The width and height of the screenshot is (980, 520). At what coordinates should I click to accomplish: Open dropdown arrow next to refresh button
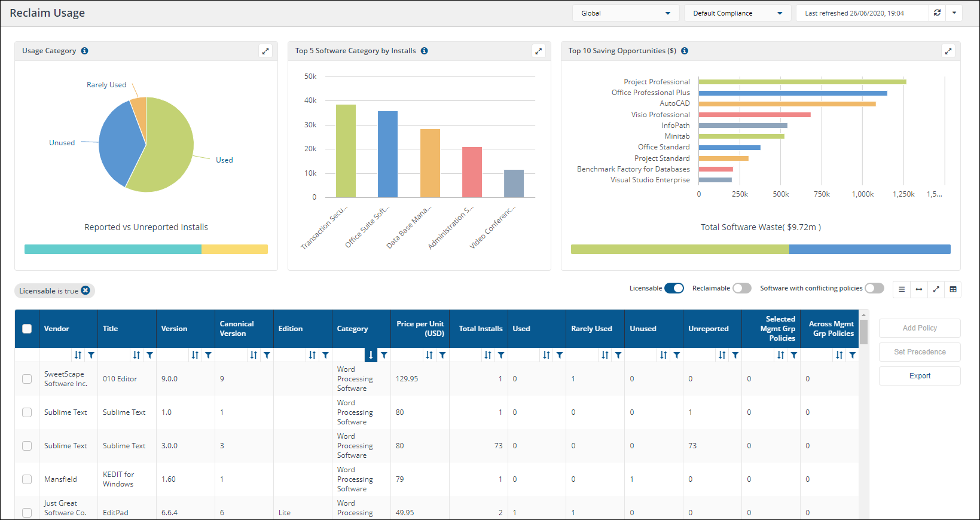[954, 13]
